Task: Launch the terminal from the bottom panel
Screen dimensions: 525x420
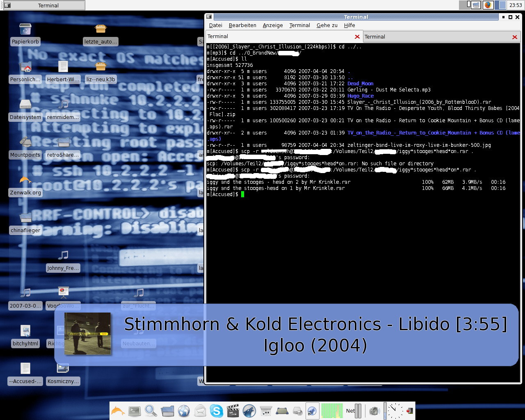Action: 135,411
